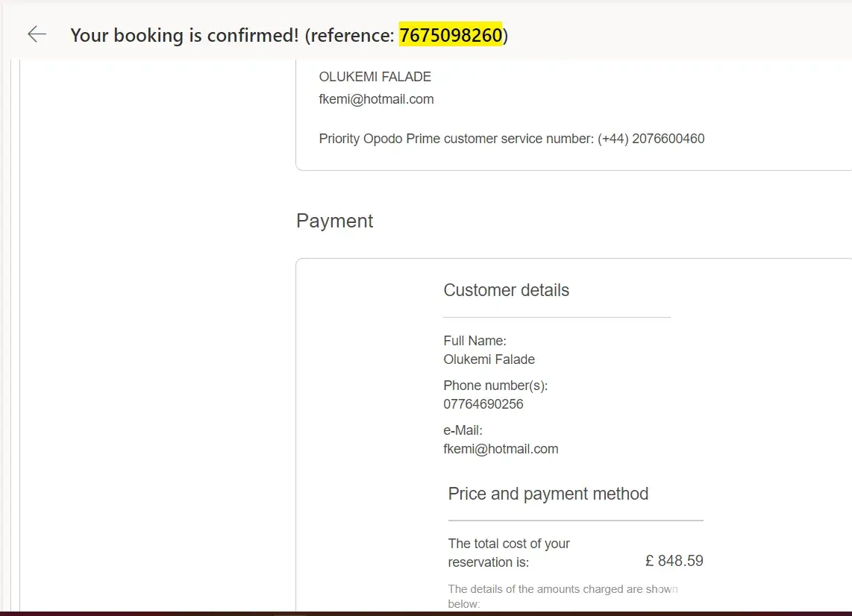Click the uppercase OLUKEMI FALADE name
The image size is (852, 616).
tap(375, 77)
